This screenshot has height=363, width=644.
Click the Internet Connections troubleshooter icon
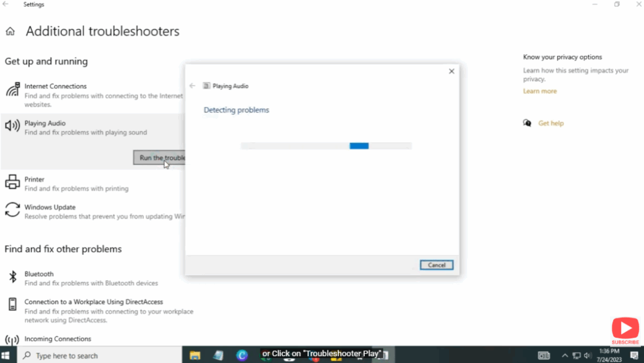point(13,91)
